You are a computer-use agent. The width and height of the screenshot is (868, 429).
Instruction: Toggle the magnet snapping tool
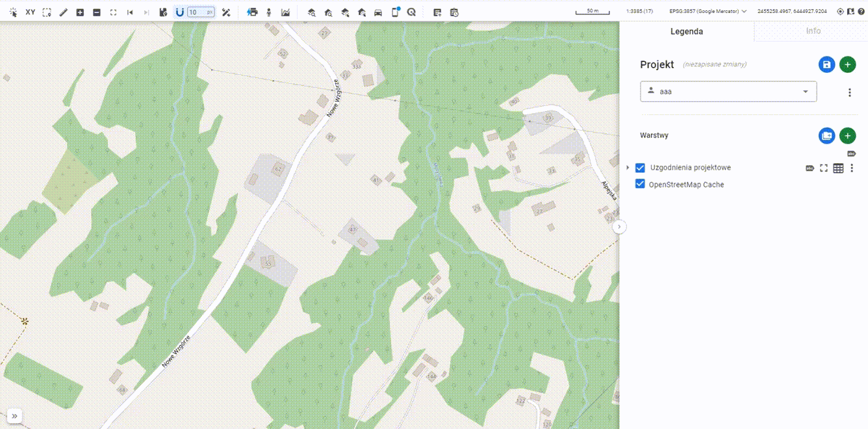[x=179, y=12]
